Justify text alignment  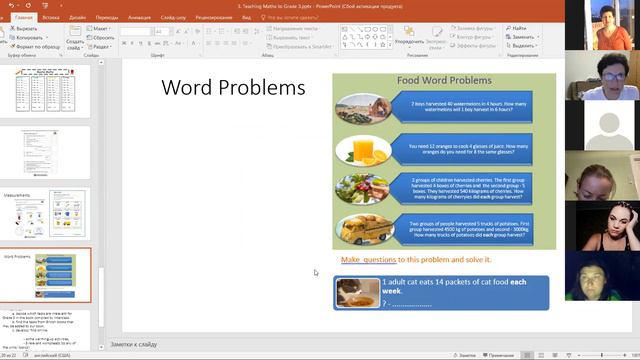[234, 43]
